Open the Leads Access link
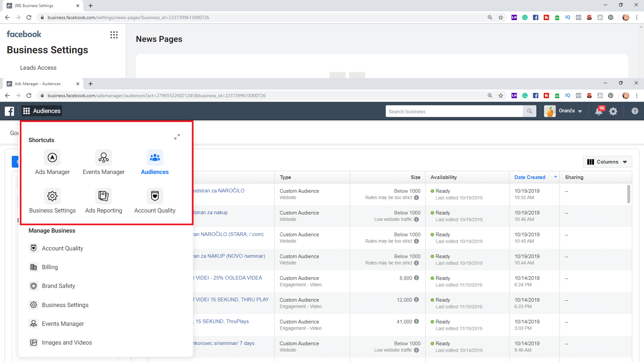Image resolution: width=644 pixels, height=362 pixels. click(38, 68)
